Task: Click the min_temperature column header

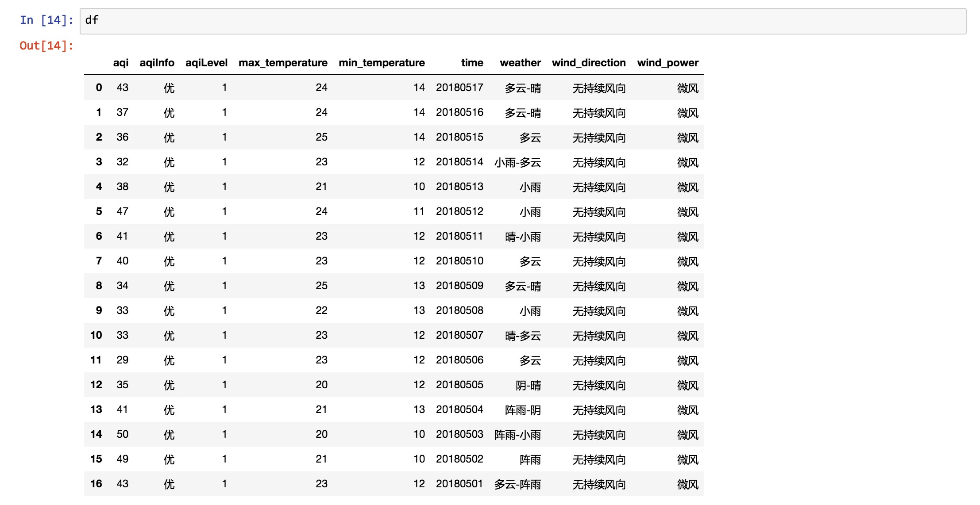Action: pos(382,63)
